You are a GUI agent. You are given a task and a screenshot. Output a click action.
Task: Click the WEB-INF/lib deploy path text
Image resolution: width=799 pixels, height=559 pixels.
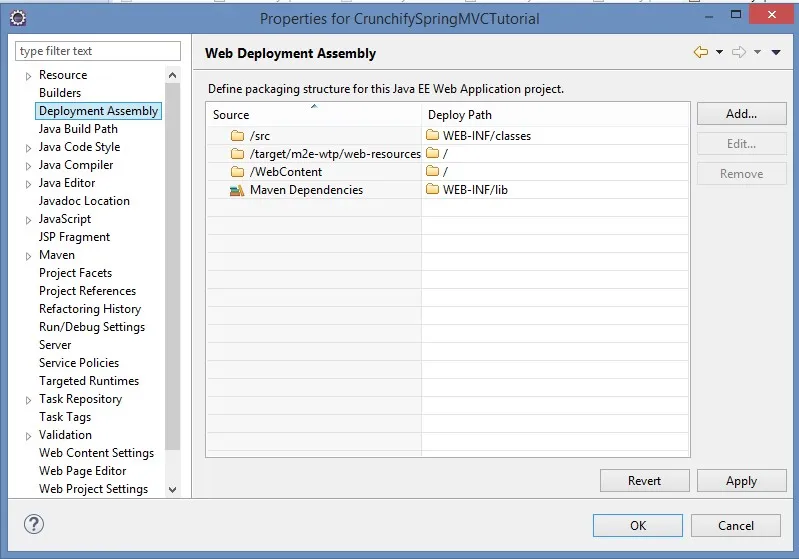click(475, 190)
